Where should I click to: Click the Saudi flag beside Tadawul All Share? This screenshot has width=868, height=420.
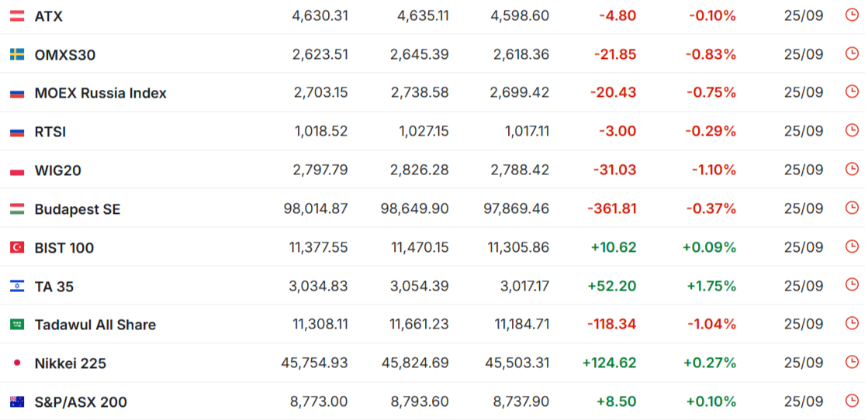pos(17,325)
